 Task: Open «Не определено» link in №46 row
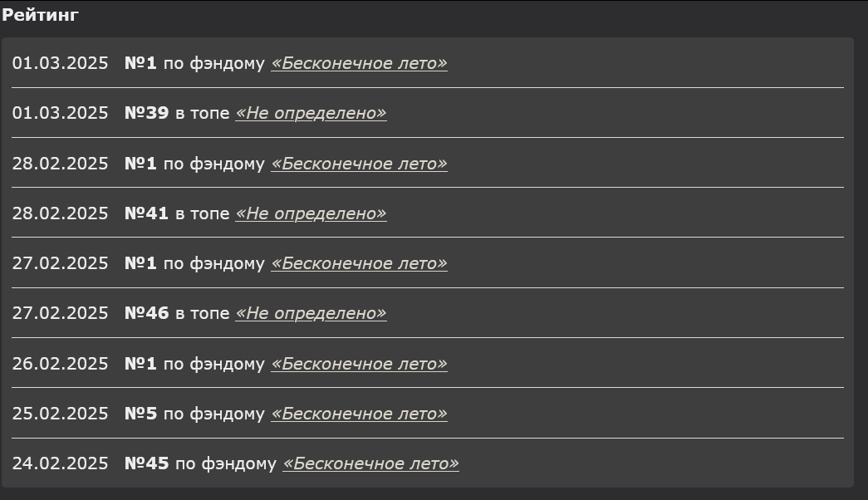point(311,313)
